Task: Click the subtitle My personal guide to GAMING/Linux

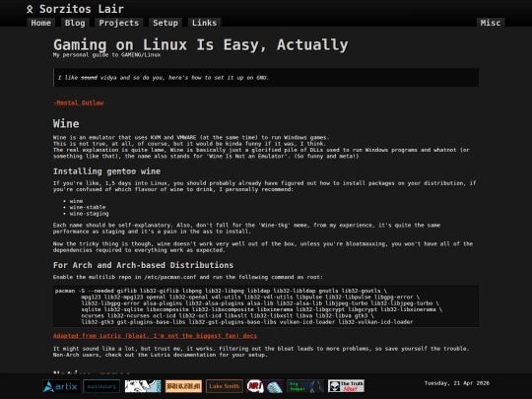Action: pyautogui.click(x=106, y=54)
